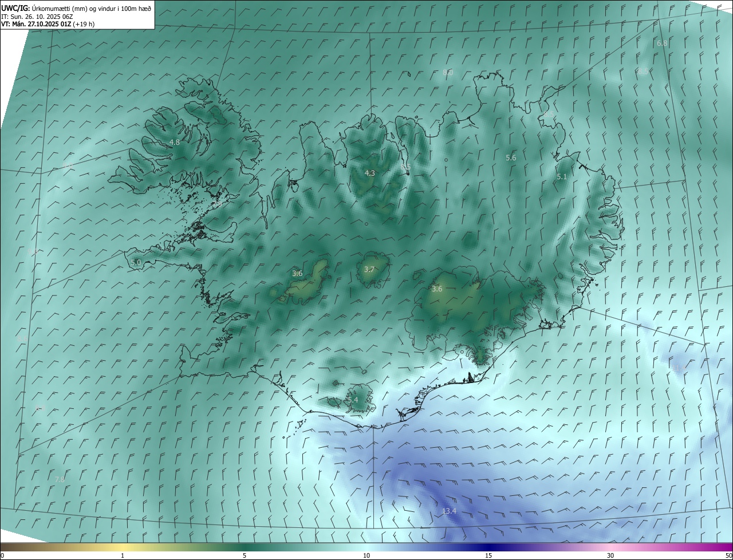Click the 'UWC/IG: Úrkomumætti (mm)' title text
The image size is (733, 560).
[76, 8]
